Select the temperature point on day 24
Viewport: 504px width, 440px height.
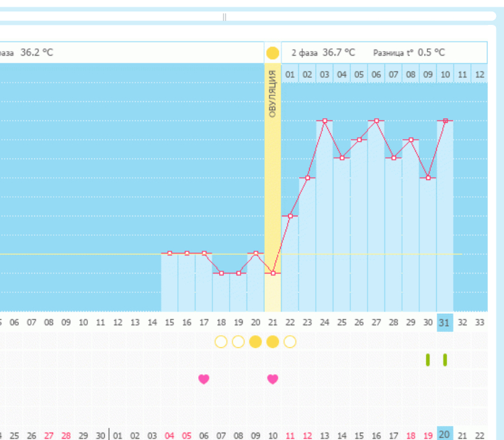click(325, 121)
